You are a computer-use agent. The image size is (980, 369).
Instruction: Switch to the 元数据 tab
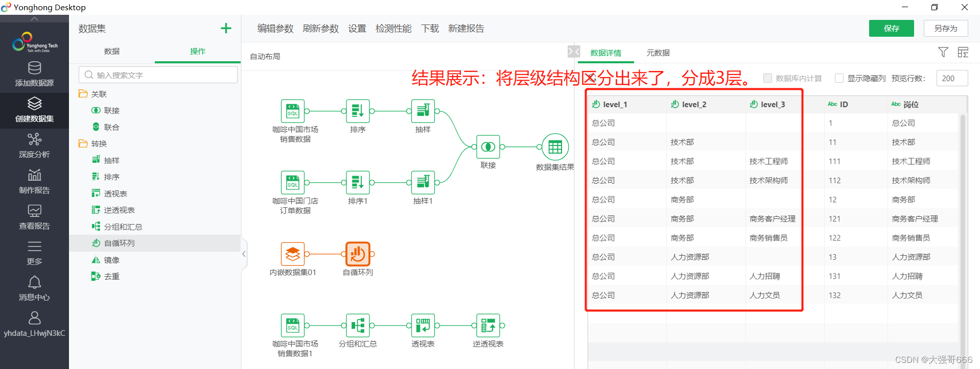point(658,53)
